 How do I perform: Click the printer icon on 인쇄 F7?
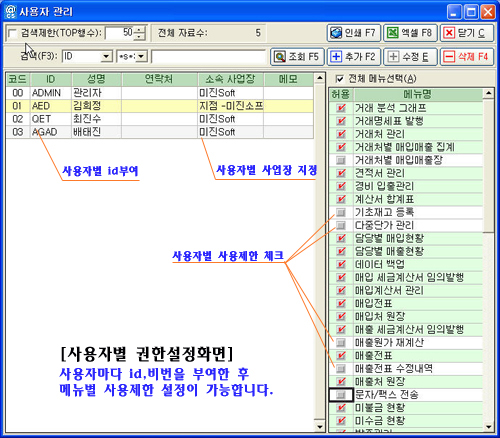336,33
